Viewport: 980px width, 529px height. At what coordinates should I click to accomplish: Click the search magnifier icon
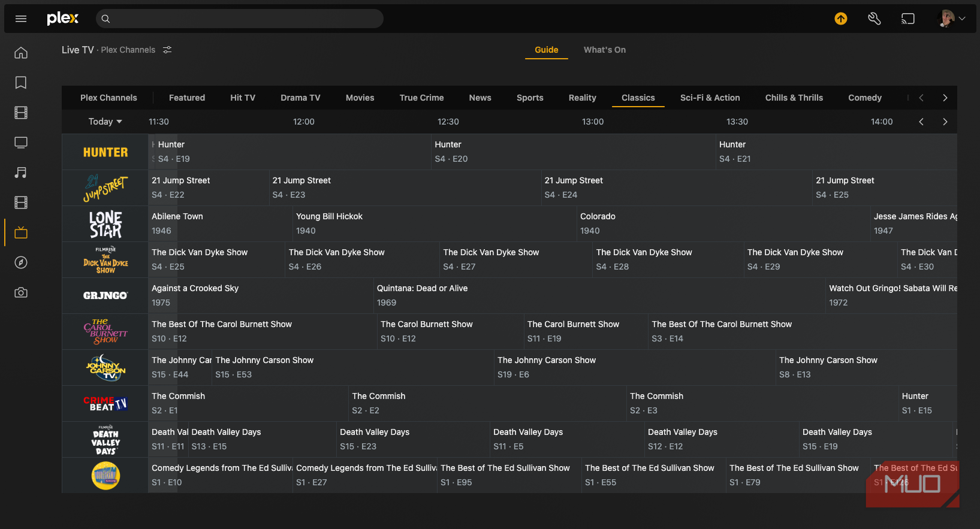105,19
